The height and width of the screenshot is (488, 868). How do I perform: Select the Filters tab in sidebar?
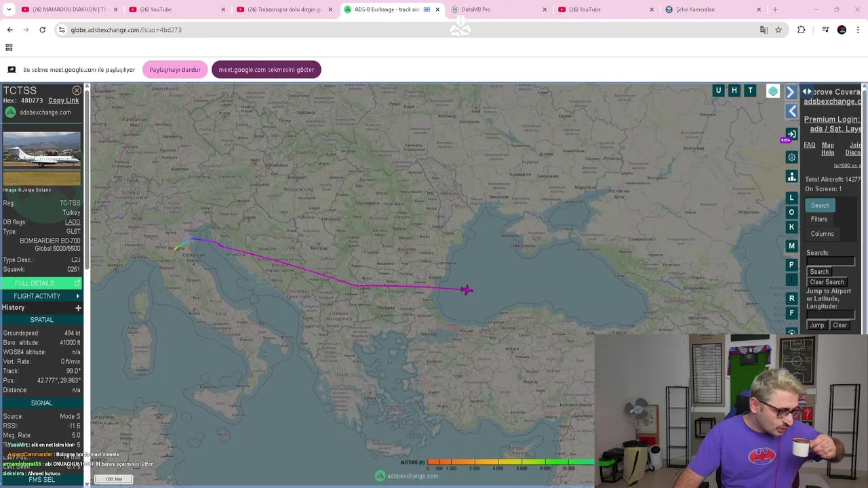(818, 220)
